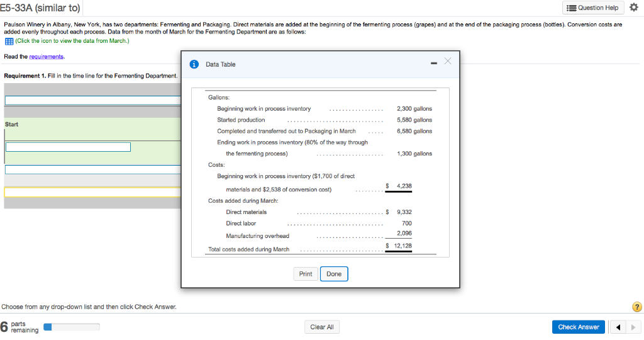Click the '9,332' direct materials cost
The image size is (644, 340).
coord(404,212)
